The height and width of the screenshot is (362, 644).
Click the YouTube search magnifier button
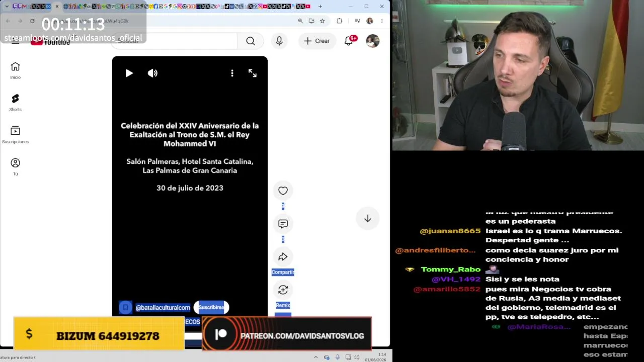click(x=251, y=41)
